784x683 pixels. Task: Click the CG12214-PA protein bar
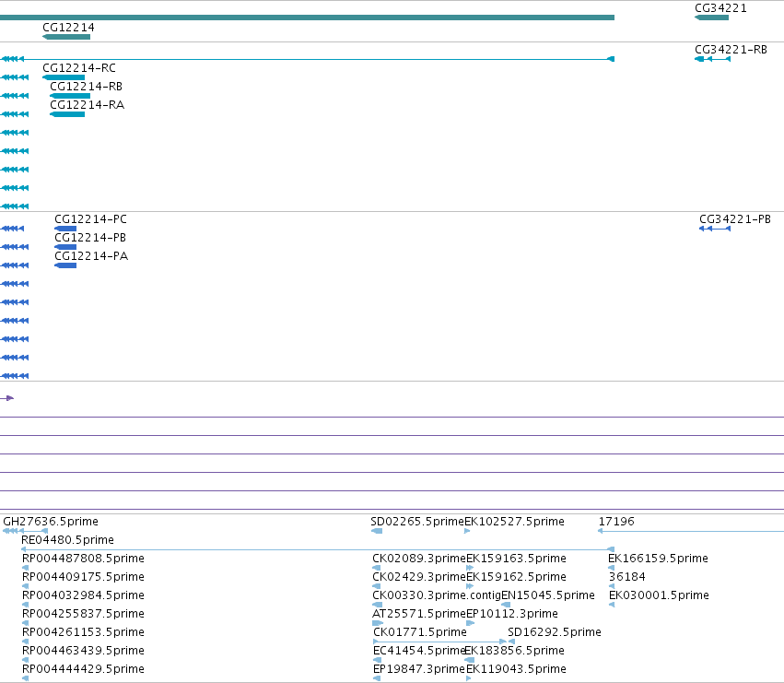point(65,265)
